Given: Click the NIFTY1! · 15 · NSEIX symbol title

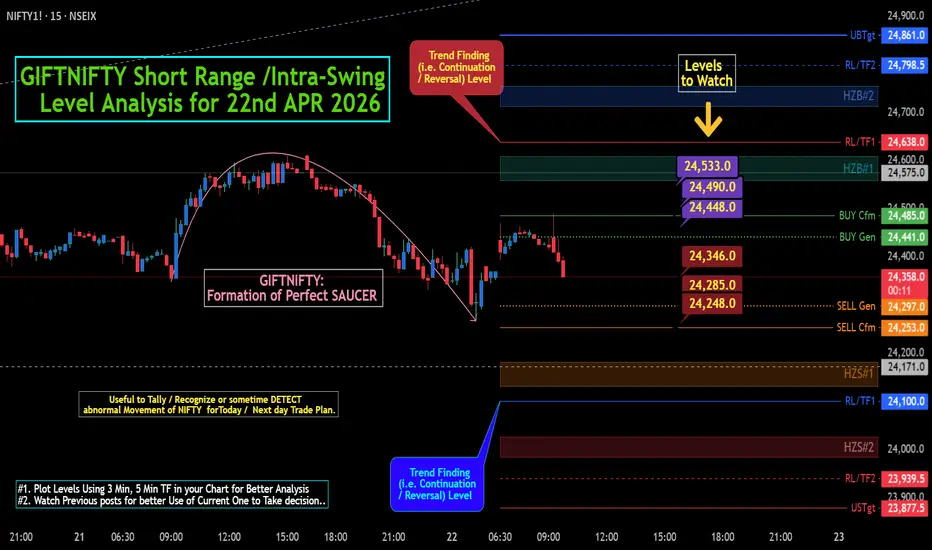Looking at the screenshot, I should 51,16.
